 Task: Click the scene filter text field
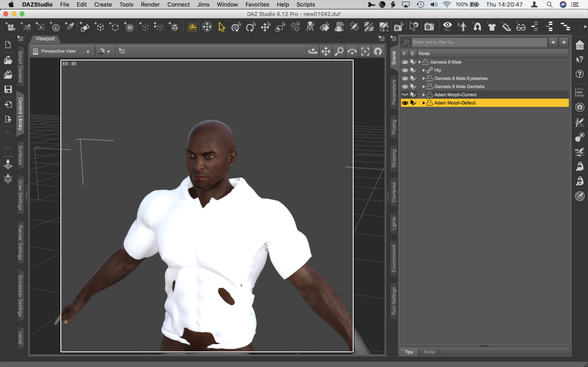click(479, 42)
